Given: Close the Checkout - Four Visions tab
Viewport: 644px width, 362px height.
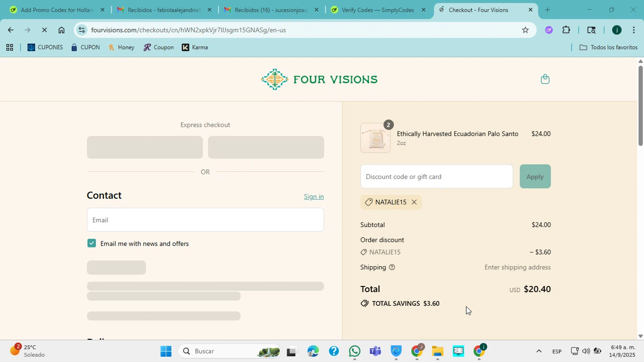Looking at the screenshot, I should pyautogui.click(x=530, y=10).
